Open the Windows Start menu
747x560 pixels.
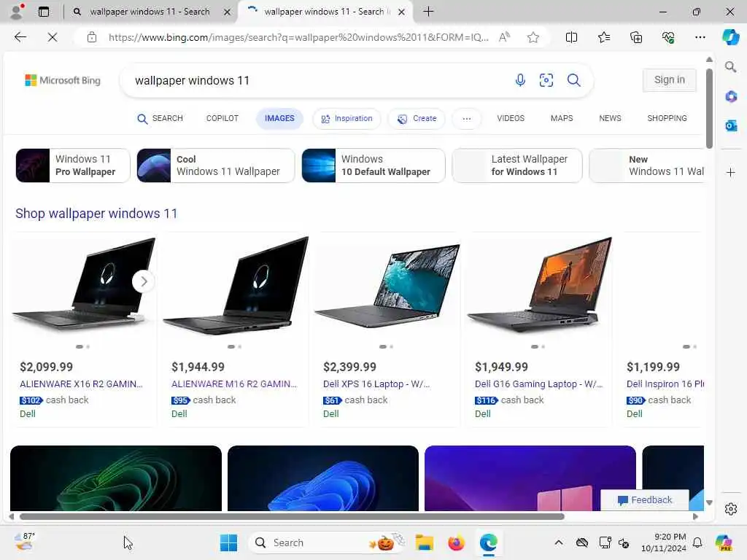click(x=228, y=542)
